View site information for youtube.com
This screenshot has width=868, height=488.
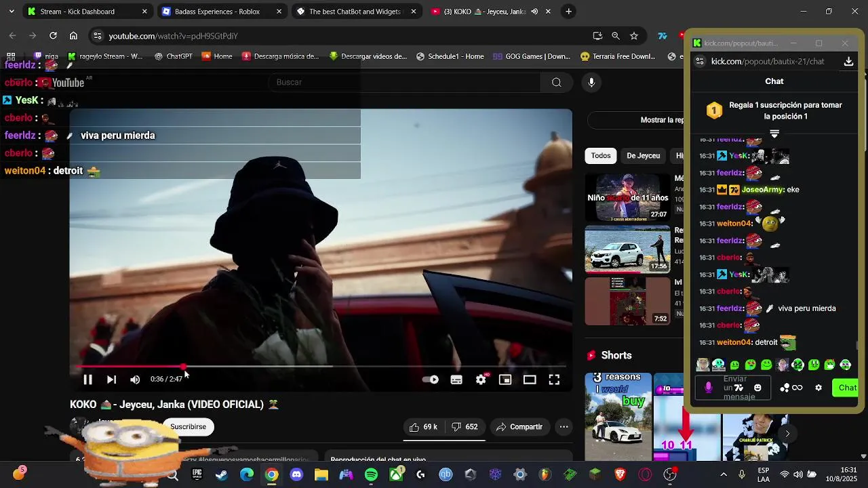click(x=98, y=36)
